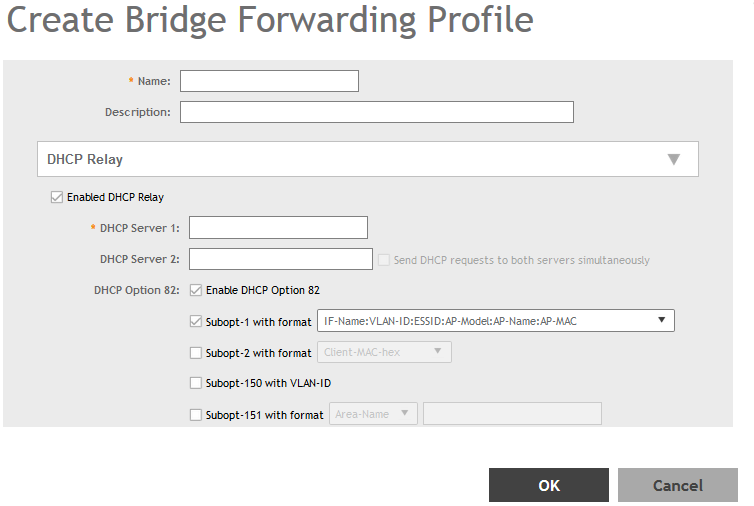Click the Description text field
Image resolution: width=754 pixels, height=506 pixels.
pyautogui.click(x=376, y=112)
